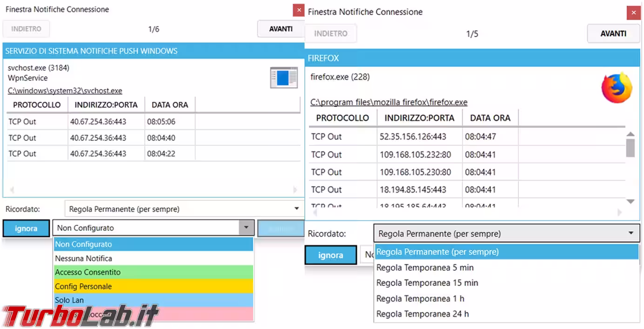
Task: Click the Firefox connections list scrollbar thumb
Action: coord(631,148)
